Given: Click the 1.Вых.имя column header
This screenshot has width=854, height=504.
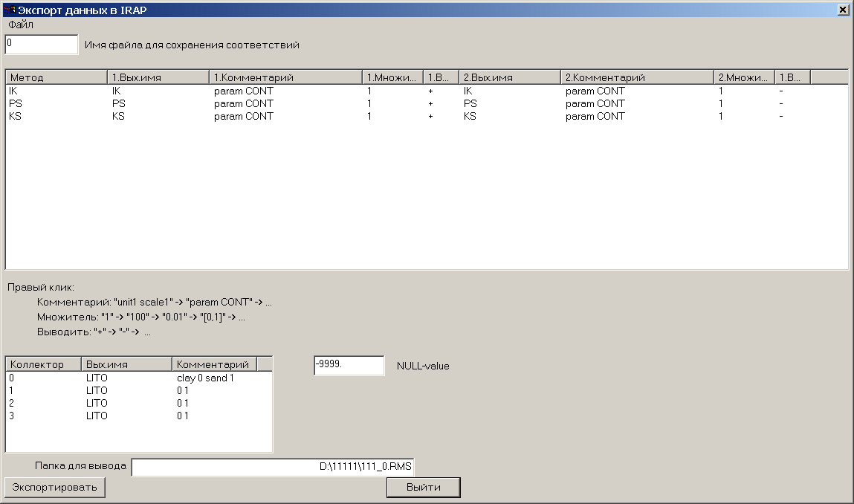Looking at the screenshot, I should [x=158, y=77].
